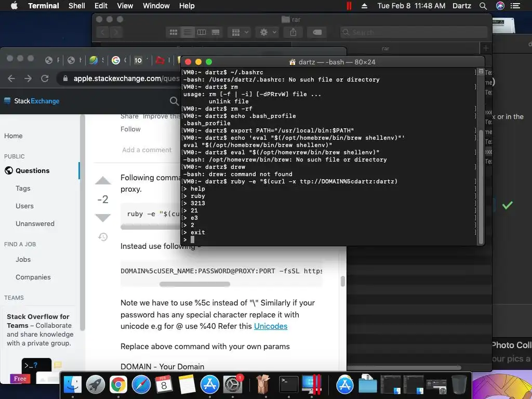Open Spotlight search in menu bar
Image resolution: width=532 pixels, height=399 pixels.
point(483,6)
